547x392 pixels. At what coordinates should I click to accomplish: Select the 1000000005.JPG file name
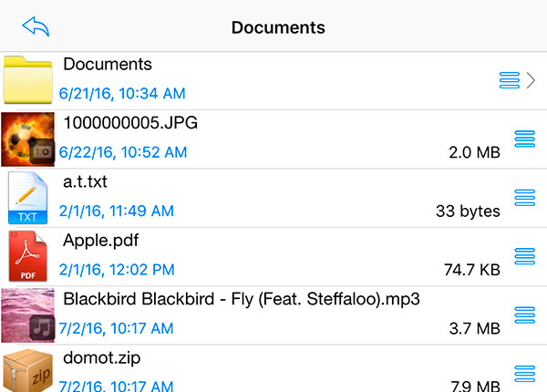tap(130, 123)
